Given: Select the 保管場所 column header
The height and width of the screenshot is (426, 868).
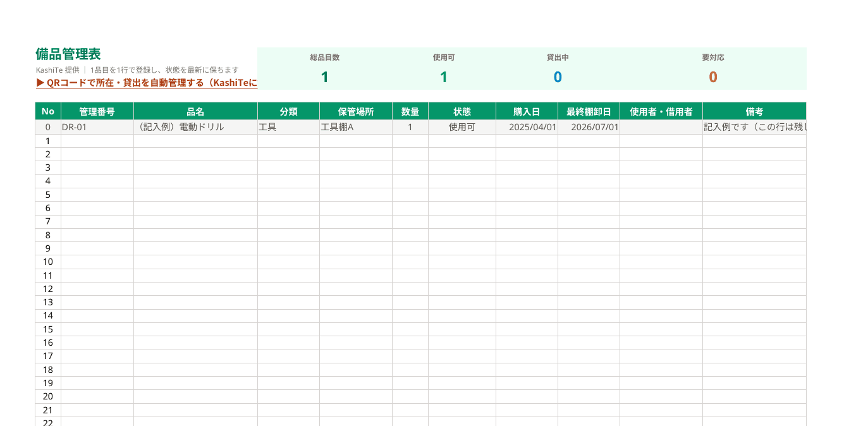Looking at the screenshot, I should coord(356,111).
